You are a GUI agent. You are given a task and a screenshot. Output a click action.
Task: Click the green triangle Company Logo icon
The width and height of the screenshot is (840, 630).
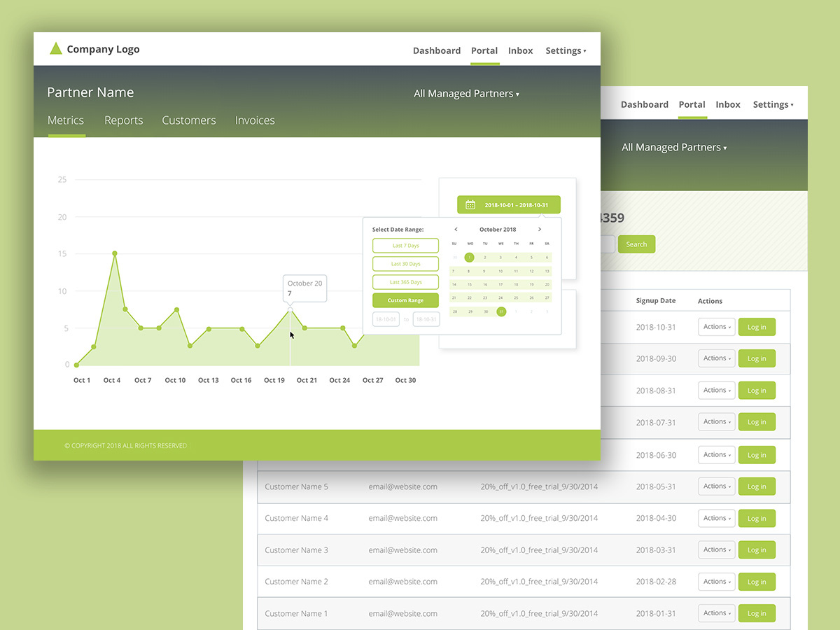[56, 48]
